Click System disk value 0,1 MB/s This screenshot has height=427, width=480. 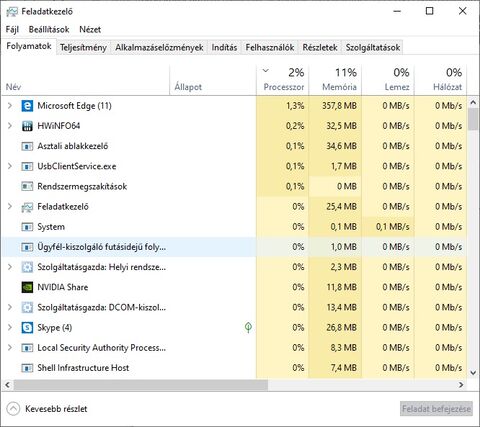[x=393, y=227]
